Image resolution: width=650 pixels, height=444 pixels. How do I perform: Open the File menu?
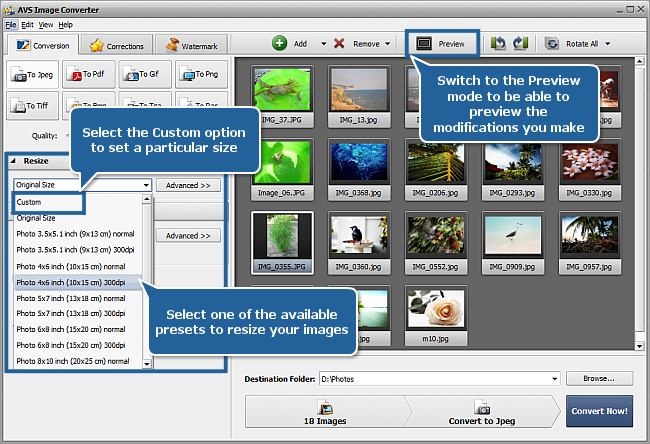[11, 25]
